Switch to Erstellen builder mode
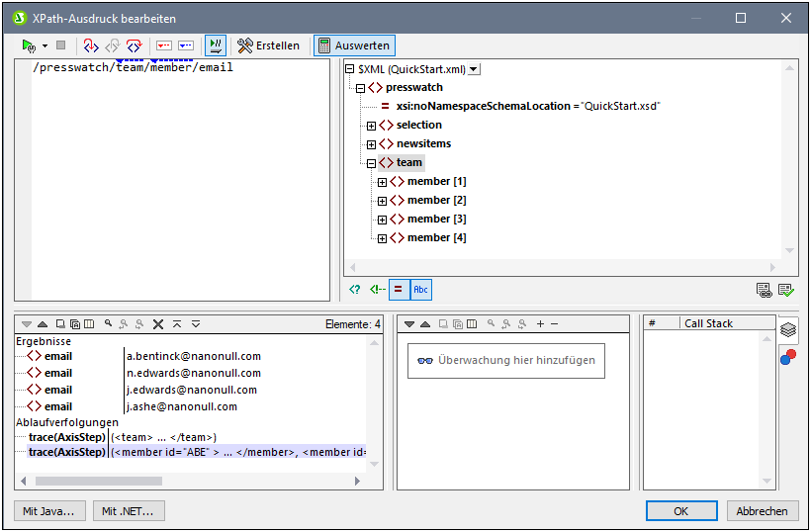The height and width of the screenshot is (532, 811). (x=269, y=45)
